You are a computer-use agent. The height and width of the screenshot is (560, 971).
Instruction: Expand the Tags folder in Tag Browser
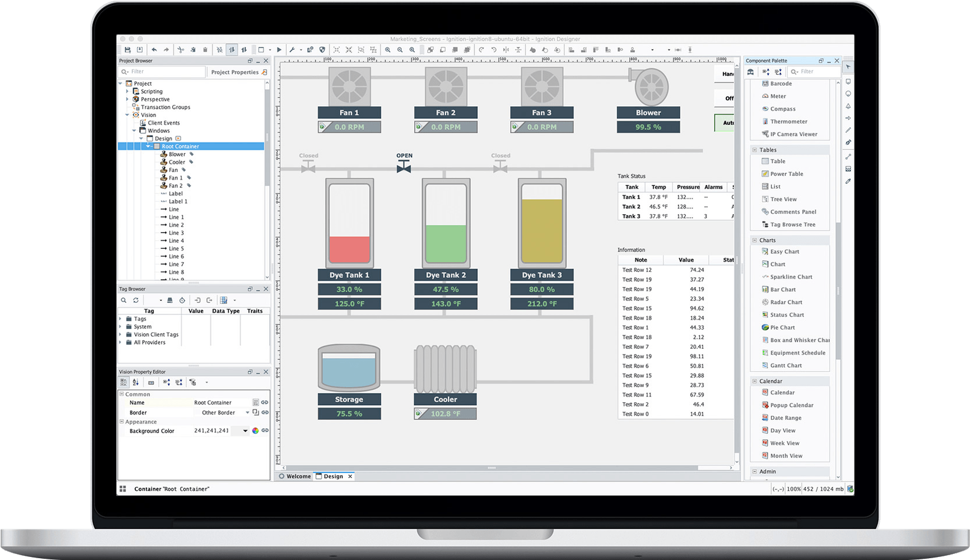pyautogui.click(x=120, y=319)
